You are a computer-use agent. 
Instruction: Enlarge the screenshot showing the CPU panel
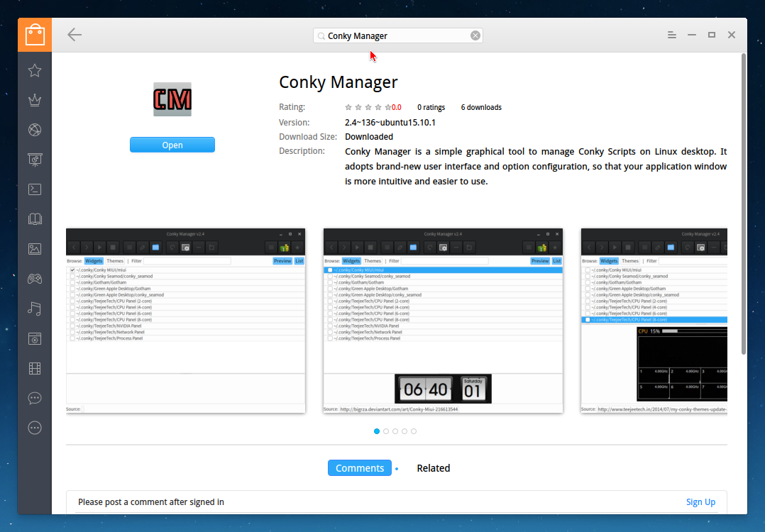point(654,321)
